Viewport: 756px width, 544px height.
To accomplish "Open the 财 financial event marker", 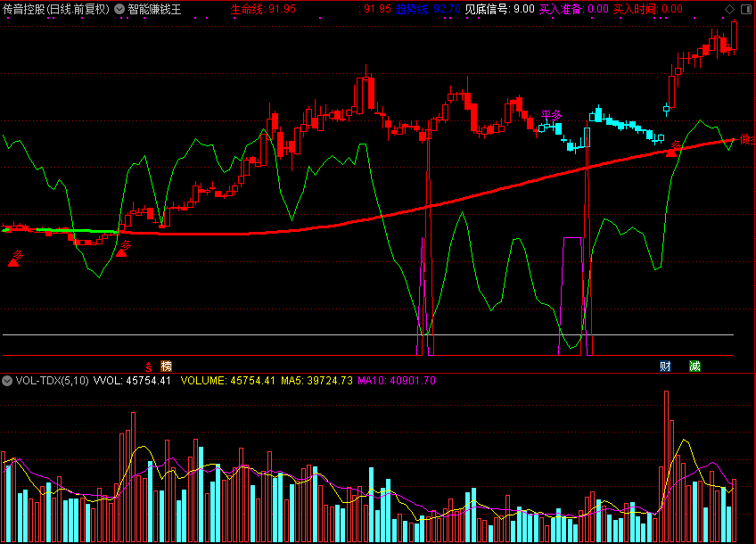I will [x=665, y=366].
